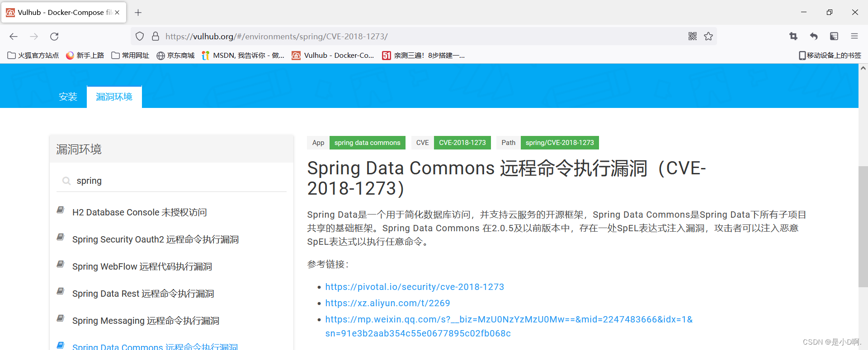Click the CVE-2018-1273 green tag
The image size is (868, 350).
pos(462,143)
